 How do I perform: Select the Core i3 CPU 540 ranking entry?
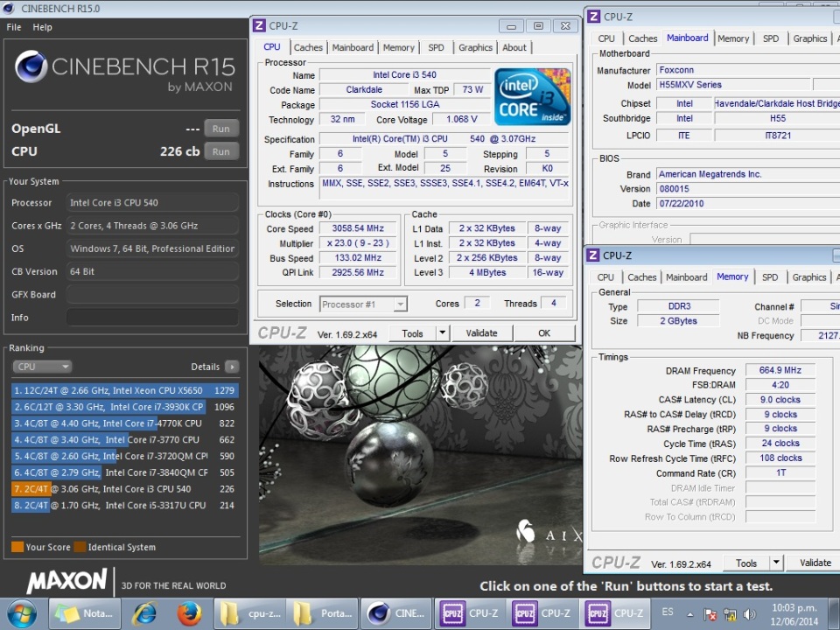pyautogui.click(x=124, y=489)
